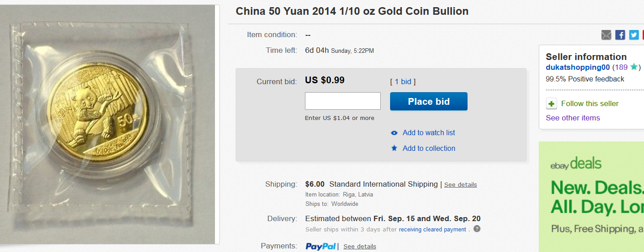Viewport: 644px width, 252px height.
Task: Click the PayPal logo
Action: pos(320,246)
